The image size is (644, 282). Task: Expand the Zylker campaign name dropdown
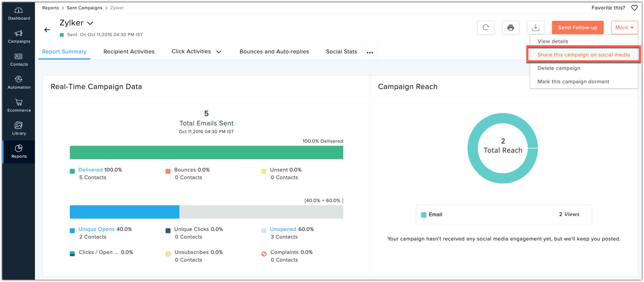click(x=90, y=23)
